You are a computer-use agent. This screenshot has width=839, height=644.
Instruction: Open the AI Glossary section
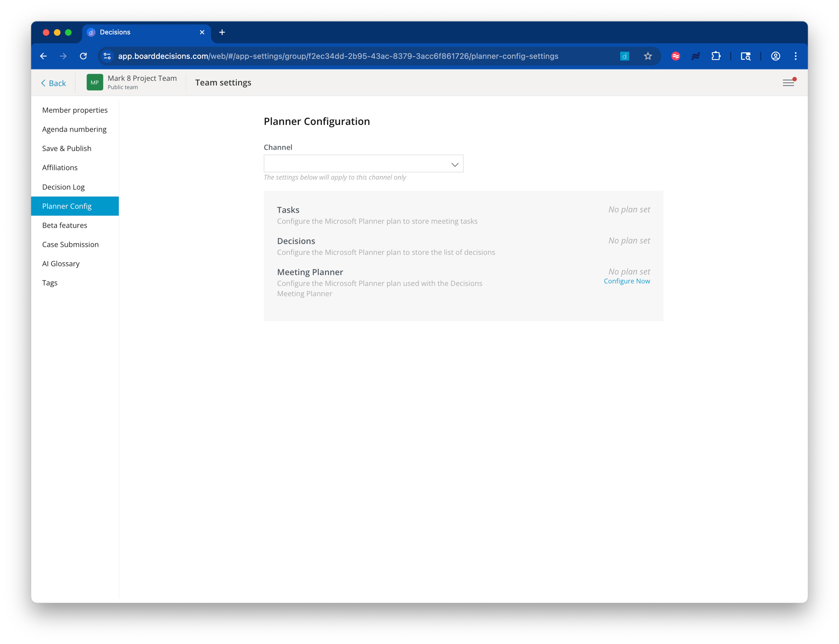pyautogui.click(x=61, y=264)
